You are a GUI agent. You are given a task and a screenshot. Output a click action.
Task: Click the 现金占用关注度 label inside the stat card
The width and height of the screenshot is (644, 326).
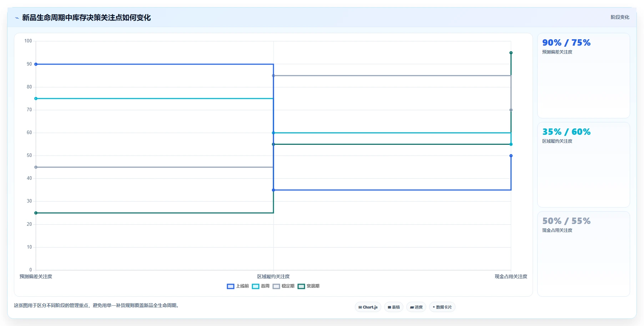click(x=557, y=230)
